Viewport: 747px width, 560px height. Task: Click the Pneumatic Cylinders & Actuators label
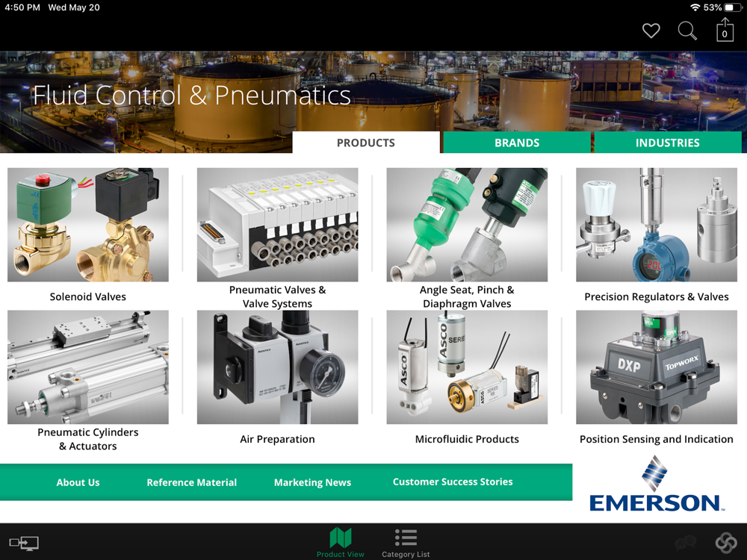pyautogui.click(x=88, y=439)
